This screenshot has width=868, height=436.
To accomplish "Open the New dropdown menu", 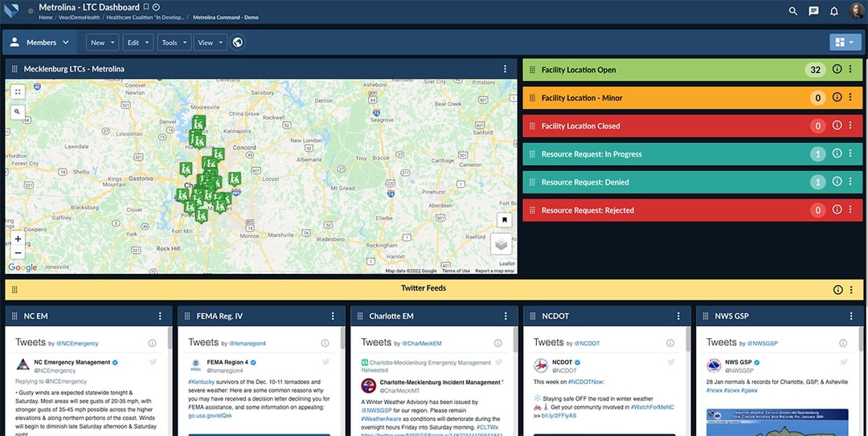I will [x=102, y=42].
